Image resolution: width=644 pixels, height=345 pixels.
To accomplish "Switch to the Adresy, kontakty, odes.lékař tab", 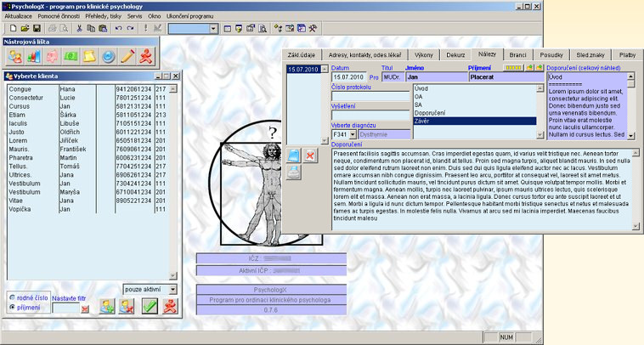I will [x=364, y=55].
